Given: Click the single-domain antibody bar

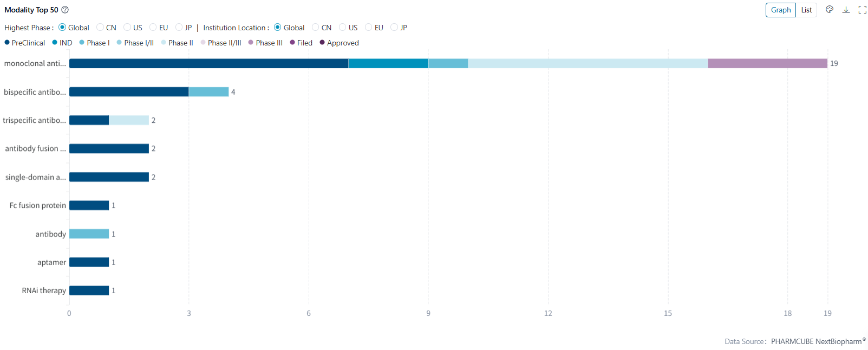Looking at the screenshot, I should click(109, 177).
